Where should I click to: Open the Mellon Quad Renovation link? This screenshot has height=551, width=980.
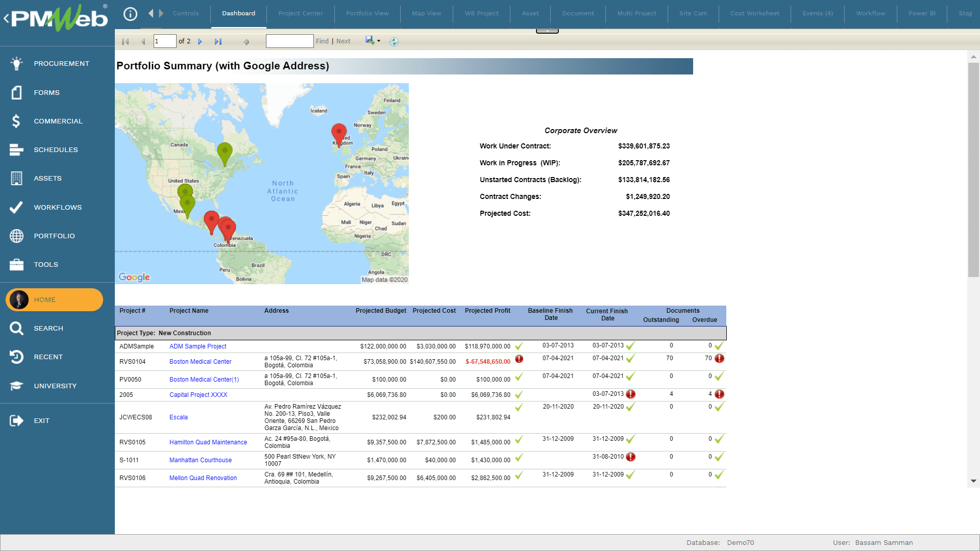pos(203,478)
